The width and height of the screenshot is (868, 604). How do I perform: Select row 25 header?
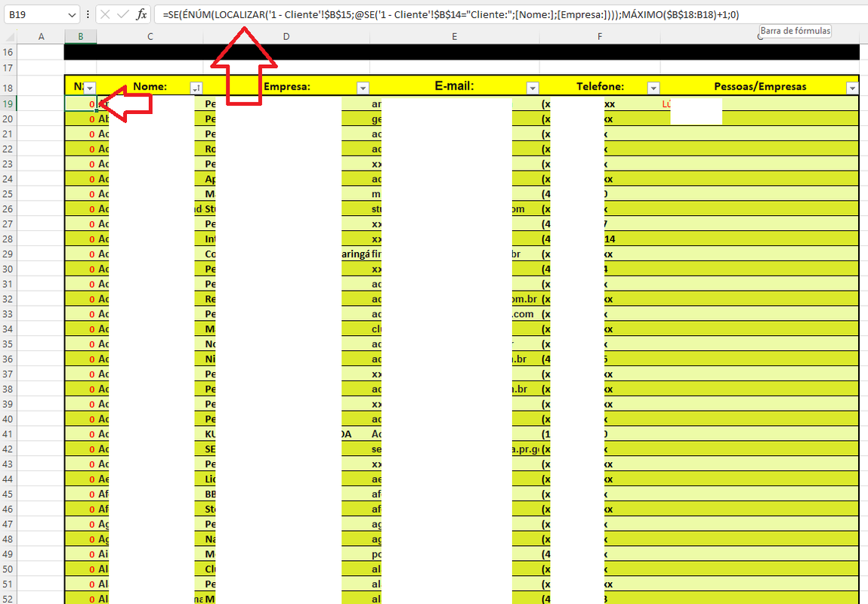(8, 193)
